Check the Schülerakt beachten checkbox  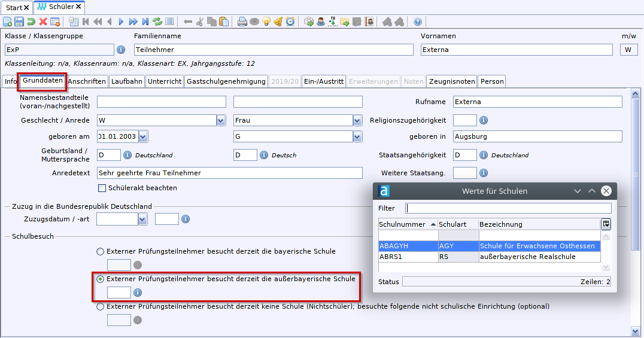(102, 188)
